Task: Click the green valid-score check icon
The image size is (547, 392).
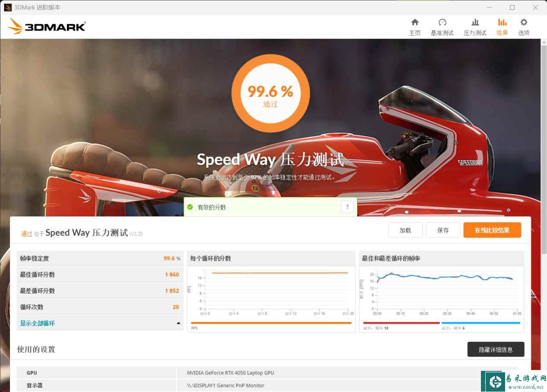Action: [x=190, y=207]
